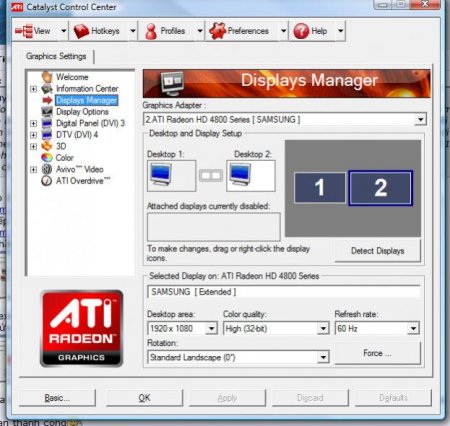
Task: Select Display Options in the tree
Action: (x=82, y=112)
